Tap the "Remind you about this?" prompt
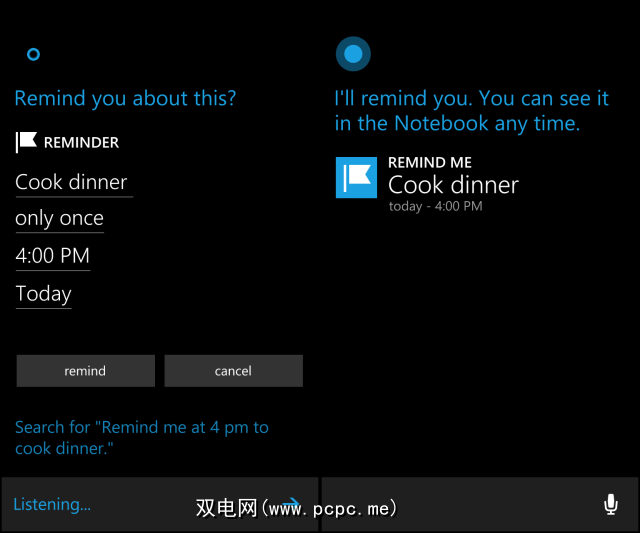The height and width of the screenshot is (533, 640). 125,99
